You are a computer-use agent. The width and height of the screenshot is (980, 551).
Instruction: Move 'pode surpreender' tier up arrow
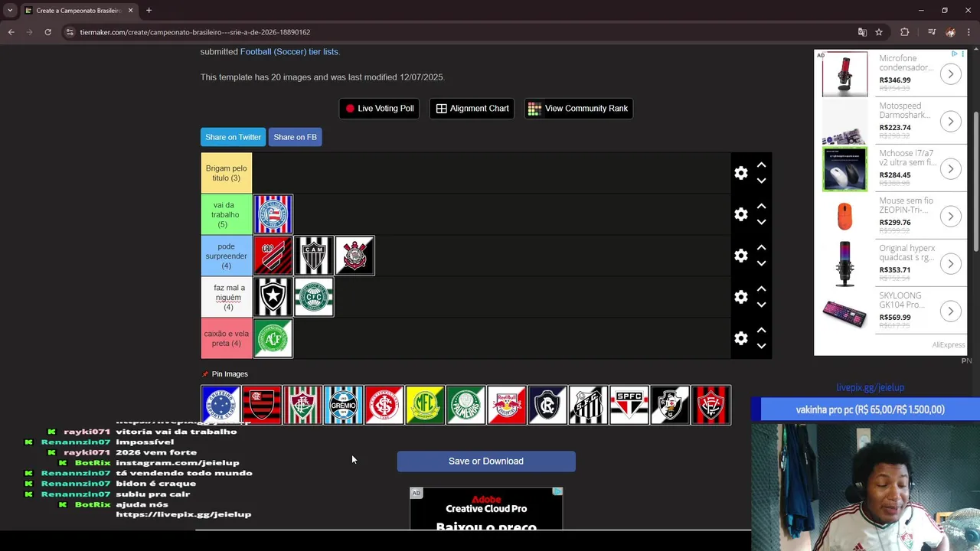(x=761, y=247)
